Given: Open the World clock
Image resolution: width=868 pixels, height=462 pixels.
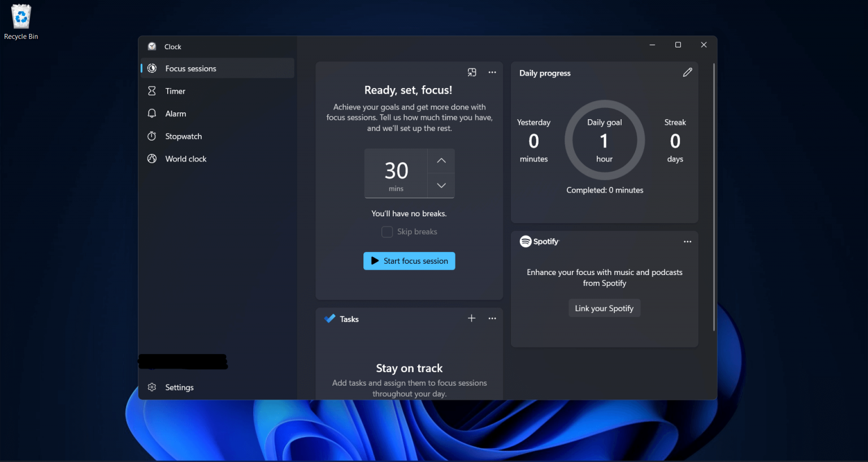Looking at the screenshot, I should click(185, 159).
